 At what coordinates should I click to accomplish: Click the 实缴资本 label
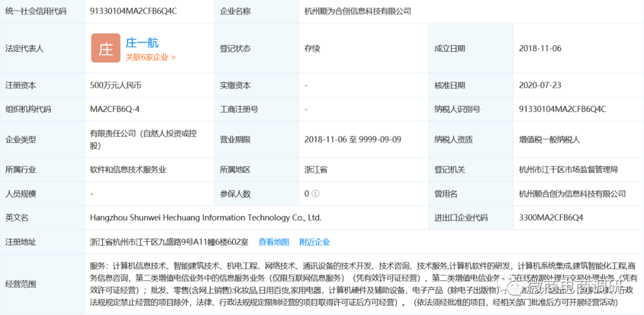click(x=236, y=85)
